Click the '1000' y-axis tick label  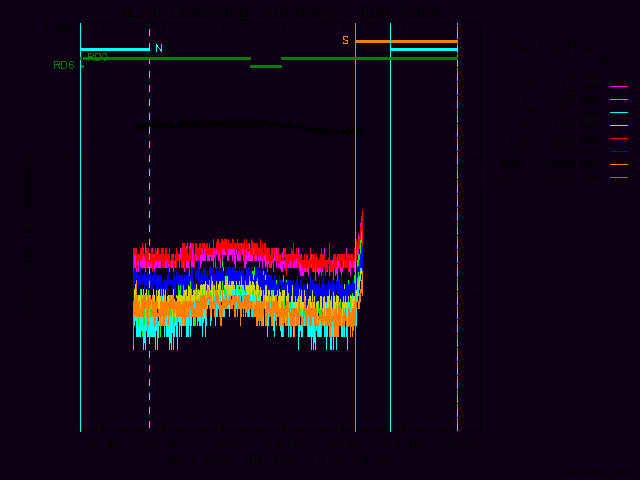point(60,29)
